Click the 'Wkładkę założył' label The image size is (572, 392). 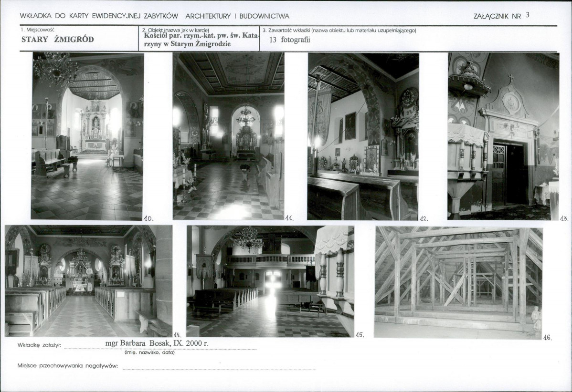coord(39,344)
